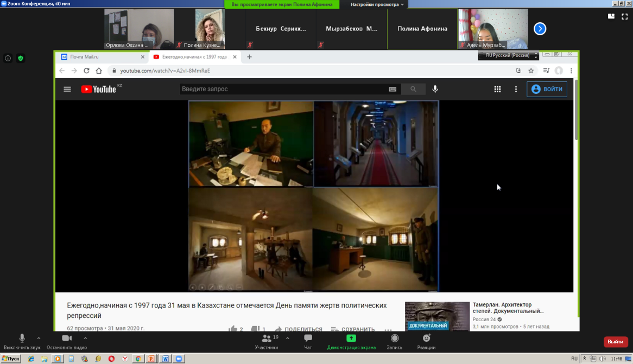Open Opera browser in taskbar
The height and width of the screenshot is (364, 633).
pyautogui.click(x=111, y=359)
